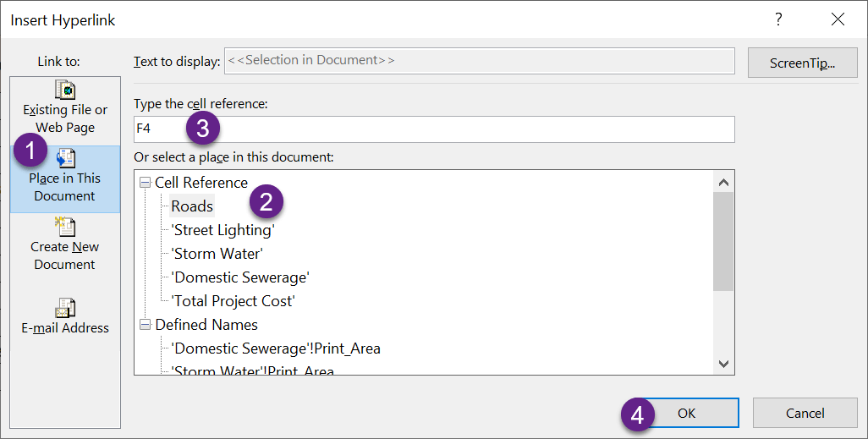This screenshot has height=439, width=868.
Task: Pick the 'Domestic Sewerage' sheet entry
Action: coord(240,277)
